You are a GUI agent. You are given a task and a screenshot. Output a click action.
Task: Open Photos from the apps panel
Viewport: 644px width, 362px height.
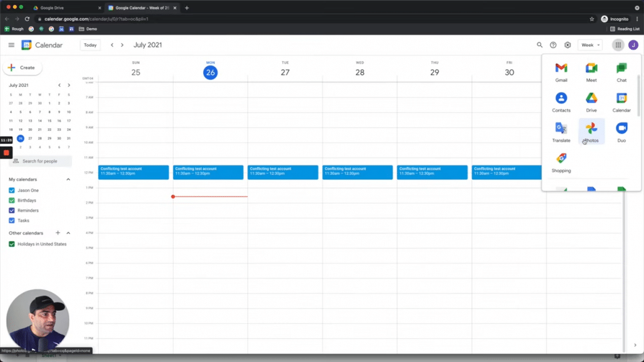(591, 132)
